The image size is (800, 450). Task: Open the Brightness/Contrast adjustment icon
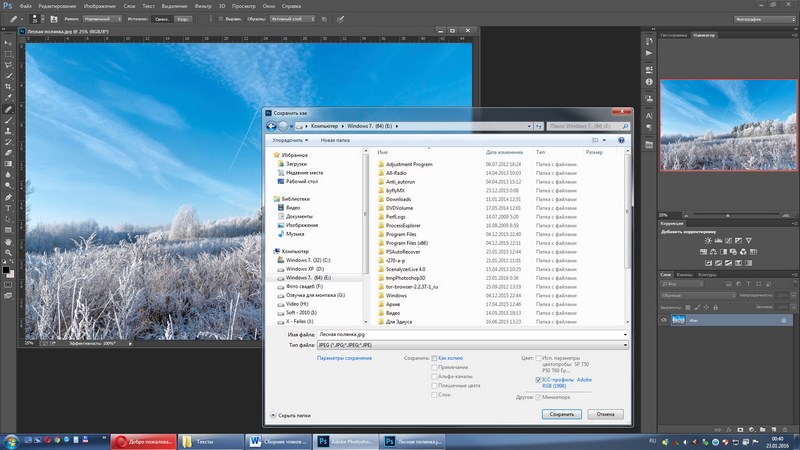[x=708, y=240]
